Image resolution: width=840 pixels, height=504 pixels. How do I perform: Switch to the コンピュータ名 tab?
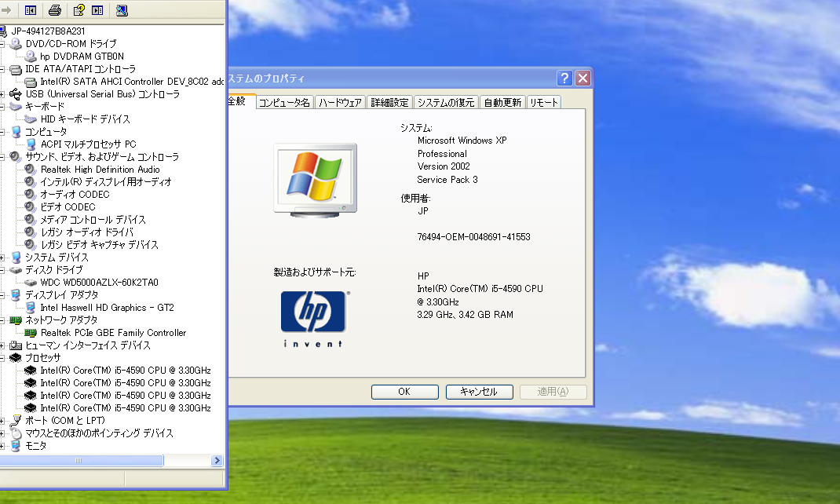tap(284, 102)
